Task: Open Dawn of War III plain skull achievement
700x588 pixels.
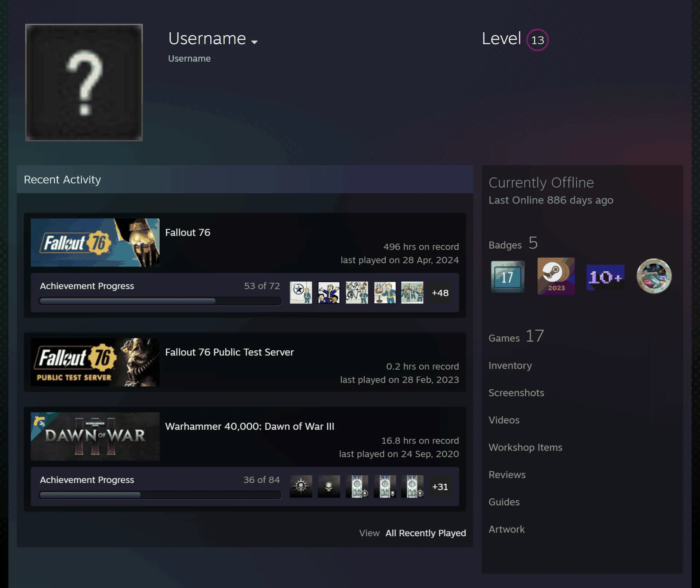Action: point(329,486)
